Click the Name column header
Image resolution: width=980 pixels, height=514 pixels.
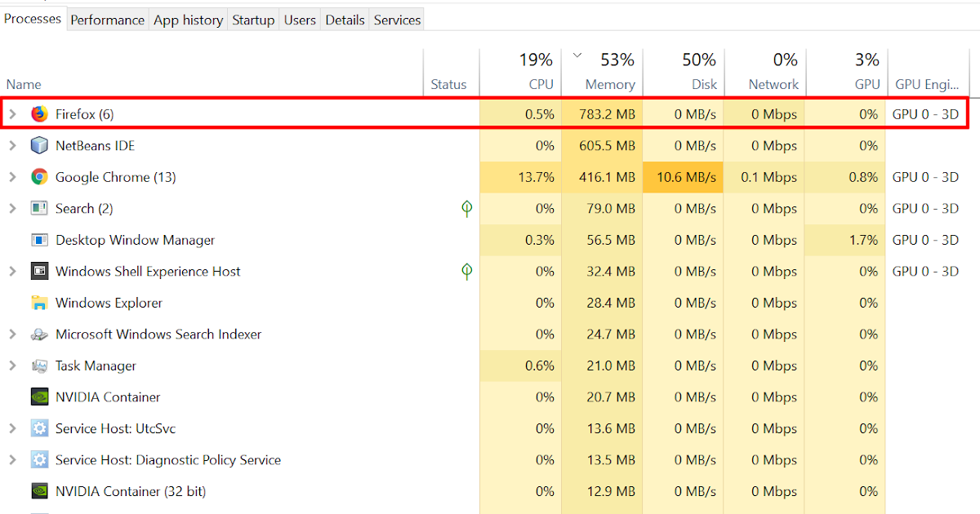click(23, 84)
